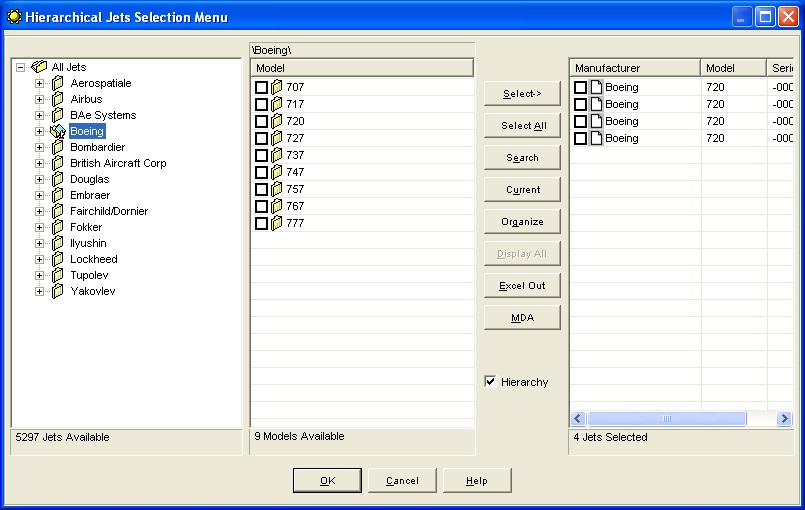
Task: Click the Embraer folder icon
Action: pos(58,195)
